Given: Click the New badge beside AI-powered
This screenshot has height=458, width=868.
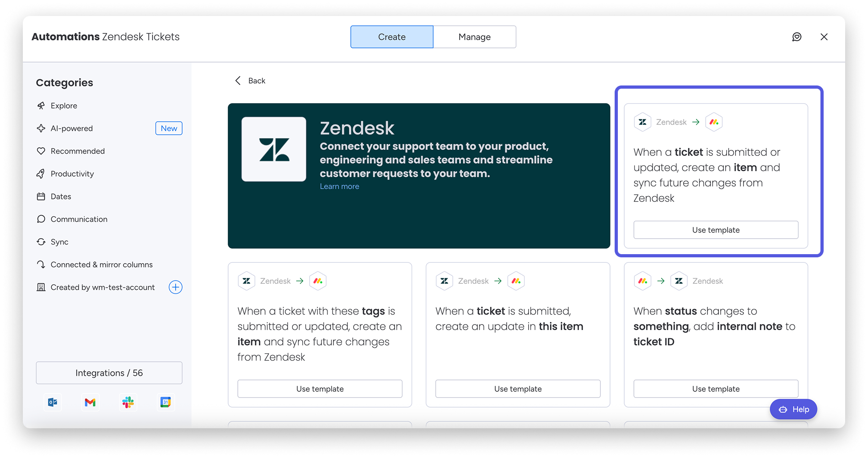Looking at the screenshot, I should click(169, 128).
